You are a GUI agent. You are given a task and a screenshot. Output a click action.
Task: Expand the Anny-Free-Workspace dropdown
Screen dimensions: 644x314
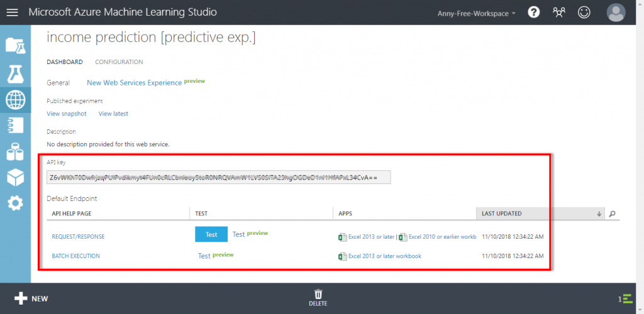(x=477, y=14)
